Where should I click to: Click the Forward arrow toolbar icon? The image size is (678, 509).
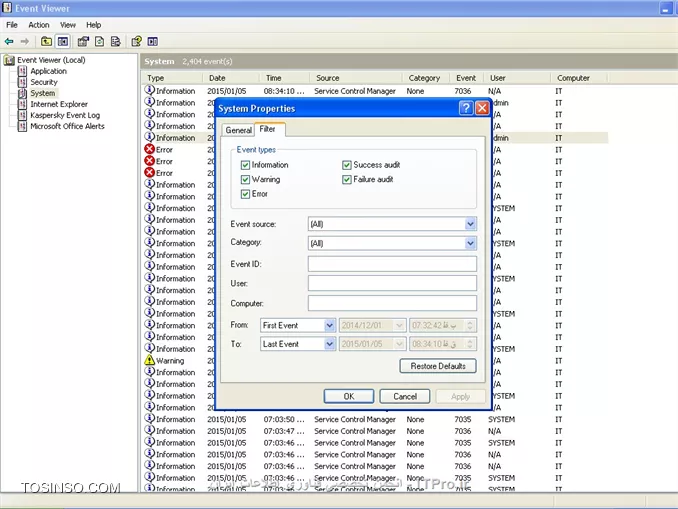[25, 42]
